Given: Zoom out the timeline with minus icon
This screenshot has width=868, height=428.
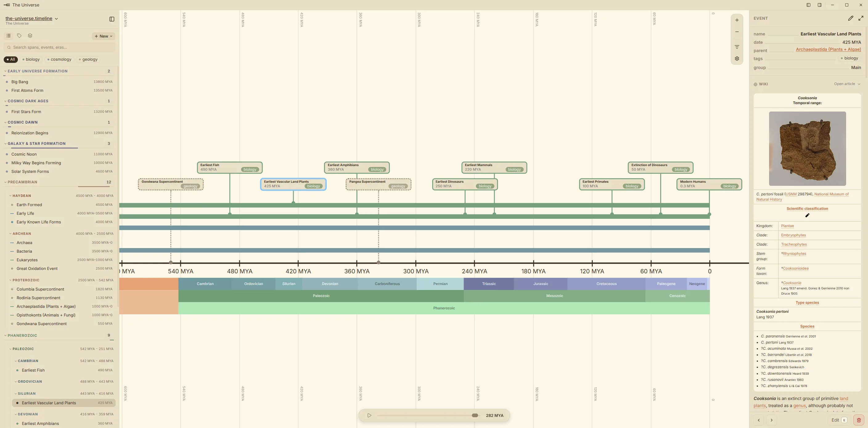Looking at the screenshot, I should click(x=737, y=32).
